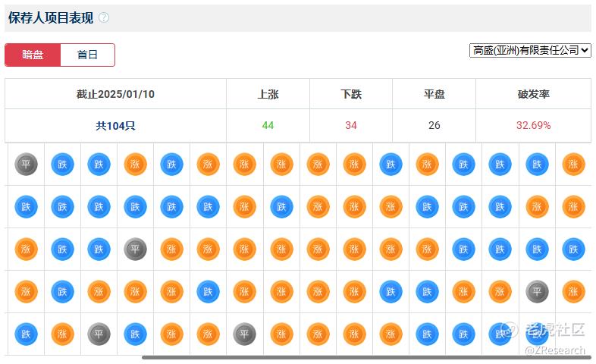Click the gray 平 icon in fourth row
The image size is (596, 364).
[537, 291]
